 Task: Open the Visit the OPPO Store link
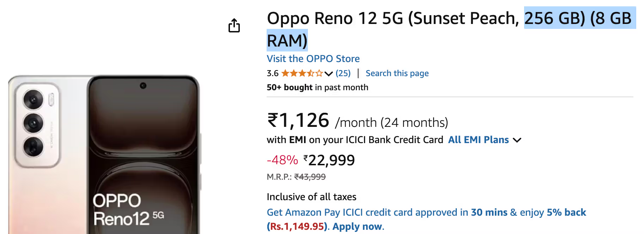[x=313, y=58]
